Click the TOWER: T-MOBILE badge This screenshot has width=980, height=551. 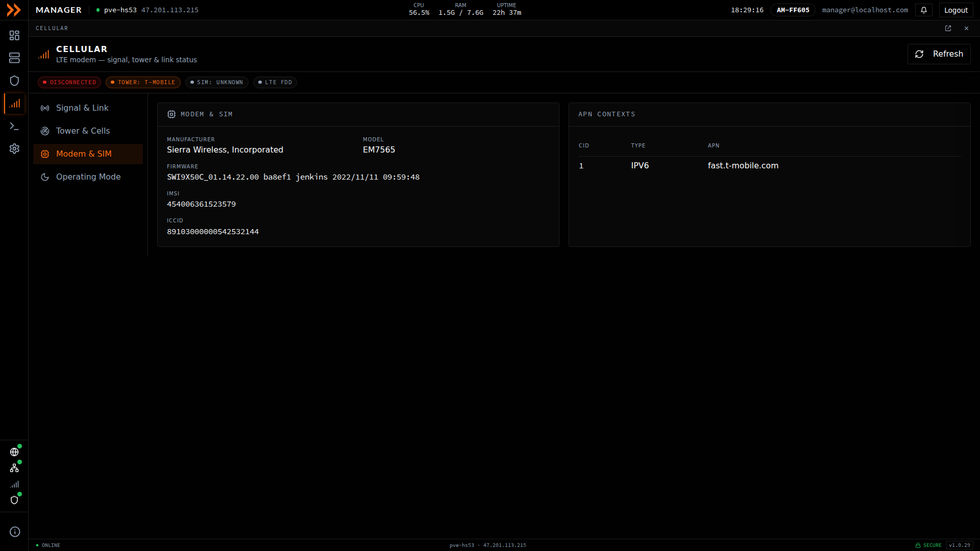(x=143, y=82)
